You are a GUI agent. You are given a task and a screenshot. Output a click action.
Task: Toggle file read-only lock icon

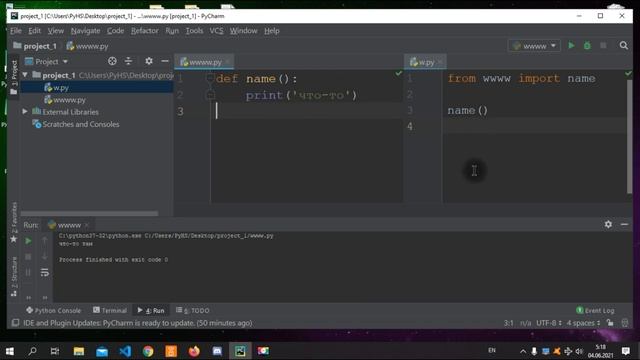click(x=610, y=323)
